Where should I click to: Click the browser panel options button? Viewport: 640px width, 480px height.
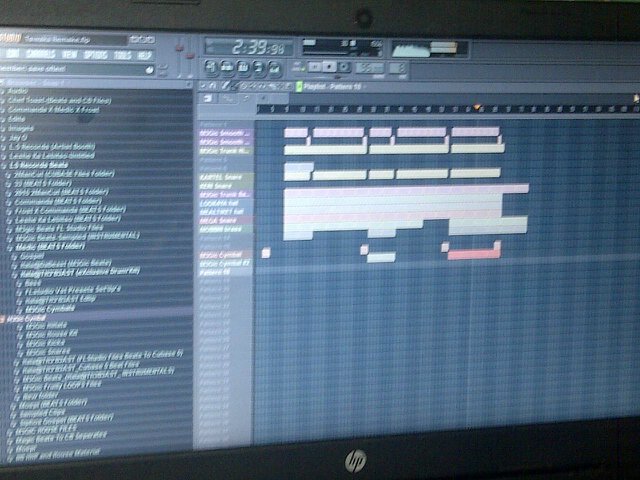[189, 84]
